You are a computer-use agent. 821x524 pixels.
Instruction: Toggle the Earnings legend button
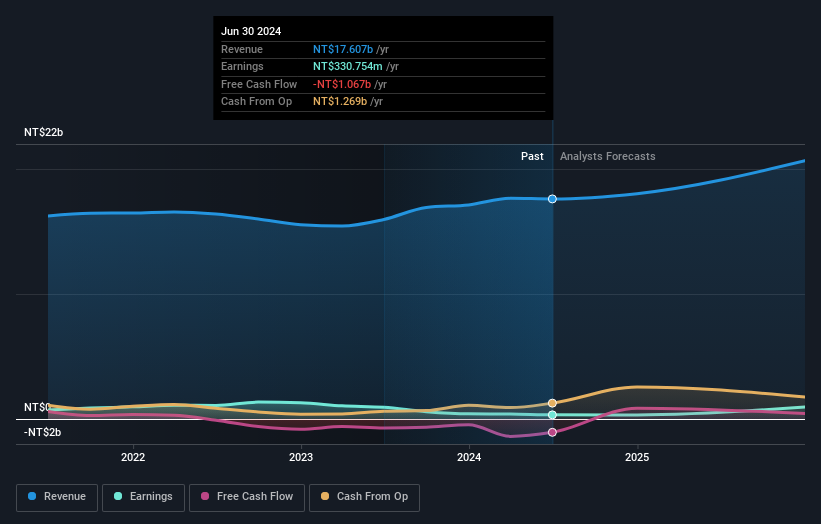click(x=143, y=497)
